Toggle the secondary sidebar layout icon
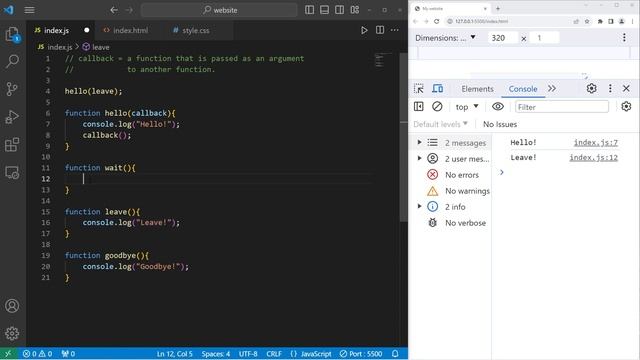 pos(339,10)
